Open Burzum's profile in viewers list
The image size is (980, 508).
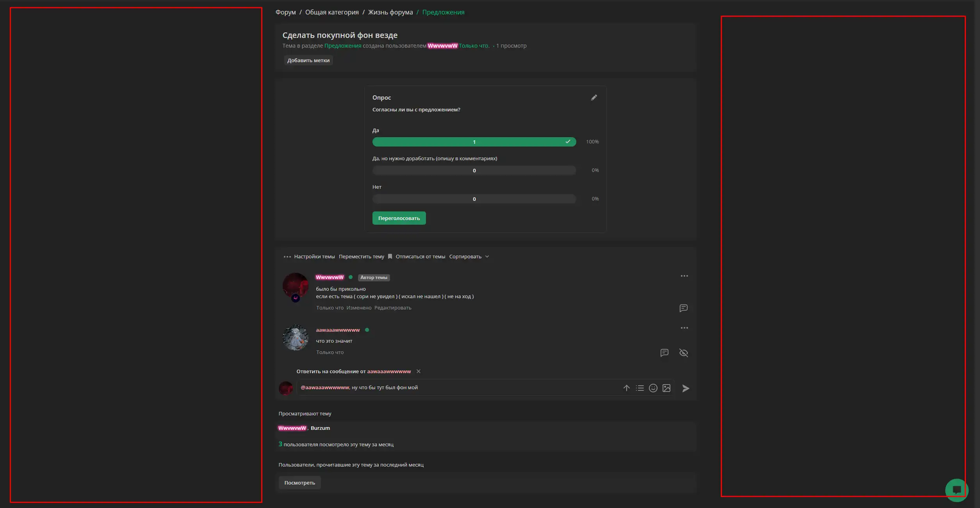[320, 428]
